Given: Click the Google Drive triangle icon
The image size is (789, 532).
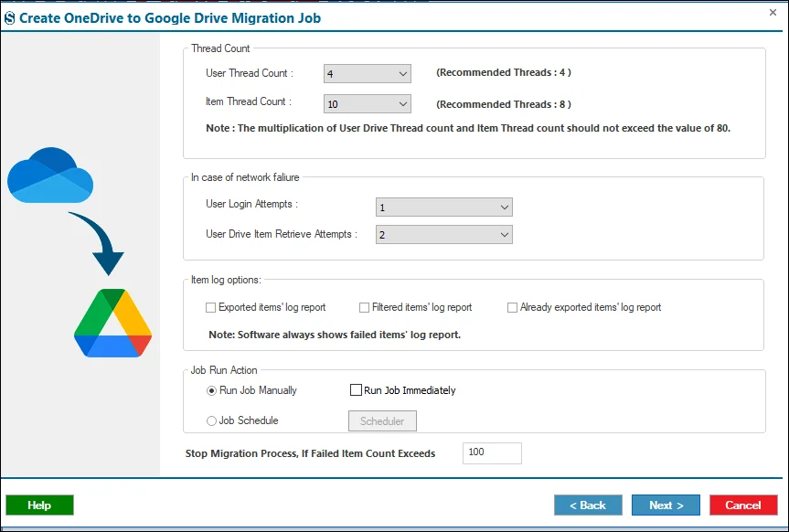Looking at the screenshot, I should [x=112, y=323].
